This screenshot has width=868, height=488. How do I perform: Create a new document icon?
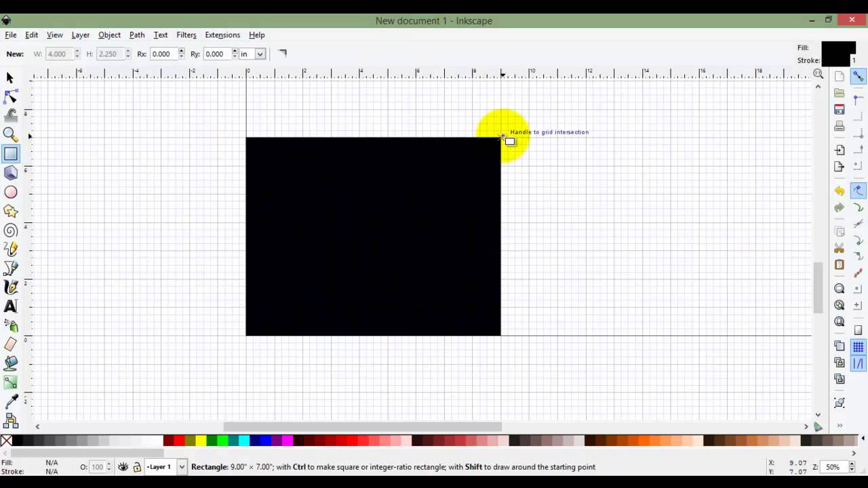click(840, 76)
